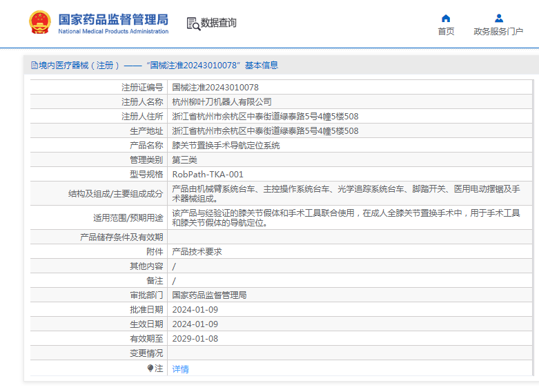Open 政务服务门户 text link
Viewport: 539px width, 392px height.
click(x=498, y=32)
